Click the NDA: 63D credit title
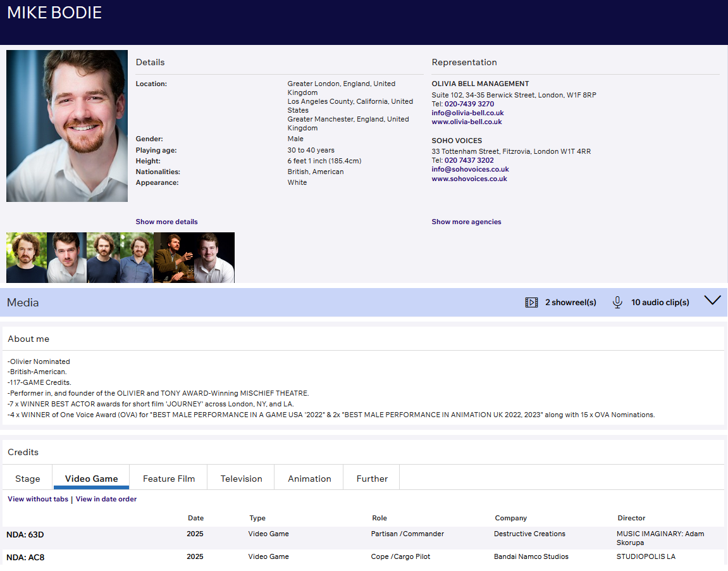 [25, 535]
